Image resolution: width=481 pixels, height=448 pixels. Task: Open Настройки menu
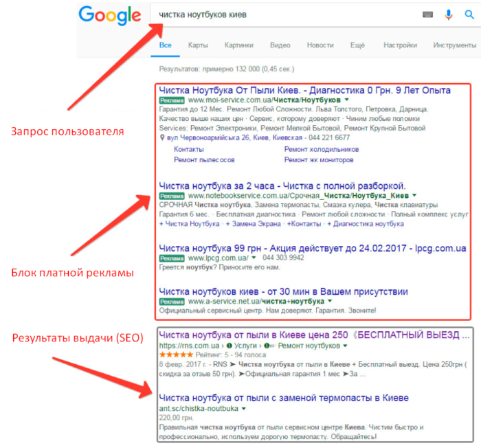tap(400, 45)
